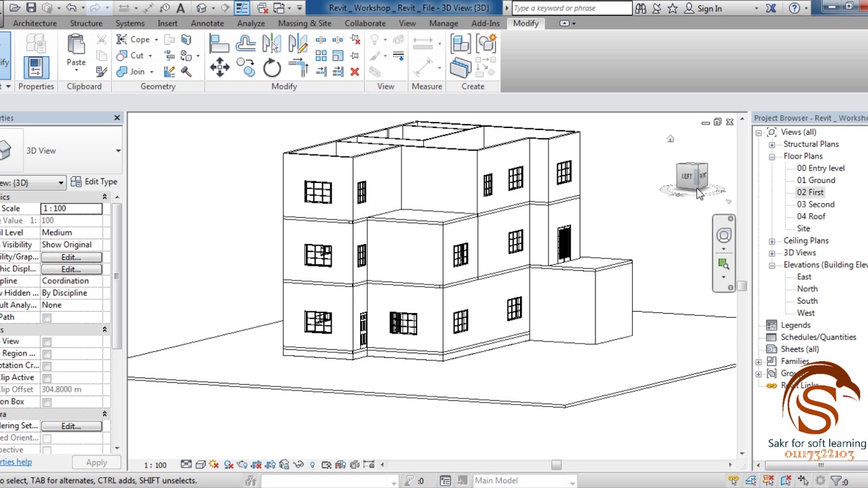
Task: Click the Properties help link
Action: coord(16,462)
